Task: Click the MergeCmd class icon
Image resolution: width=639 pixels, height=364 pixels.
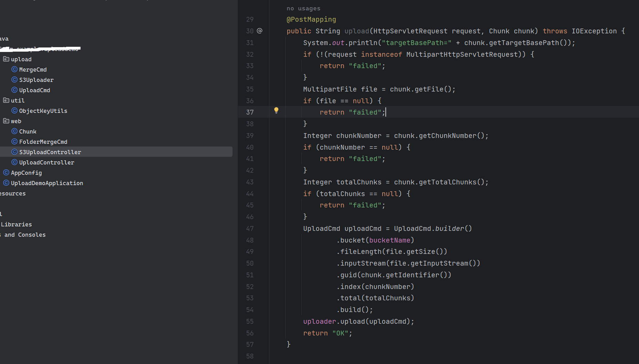Action: tap(14, 69)
